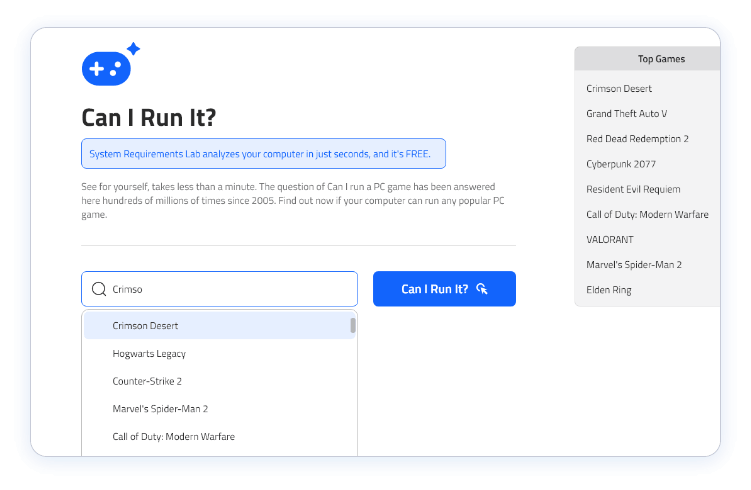
Task: Open VALORANT in Top Games
Action: click(x=610, y=239)
